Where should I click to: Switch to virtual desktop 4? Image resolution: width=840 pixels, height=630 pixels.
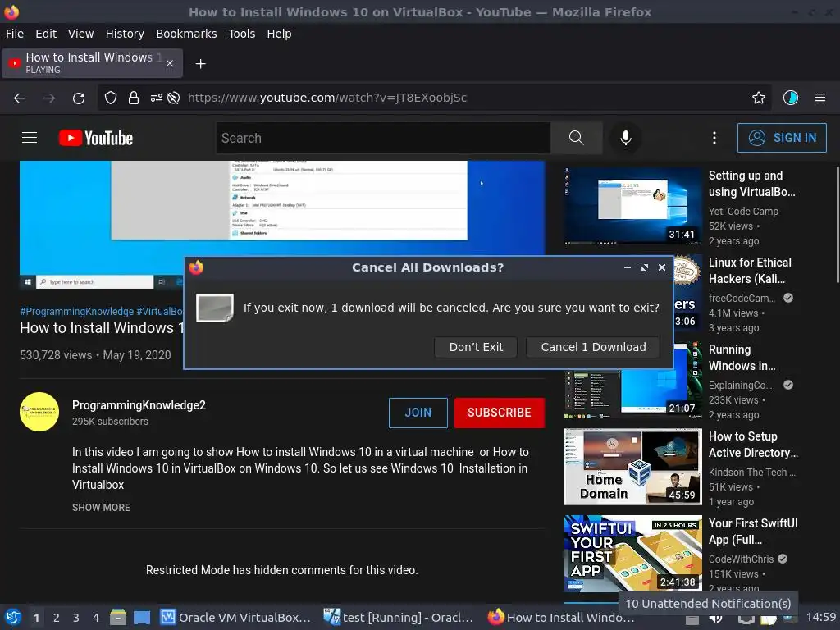96,618
